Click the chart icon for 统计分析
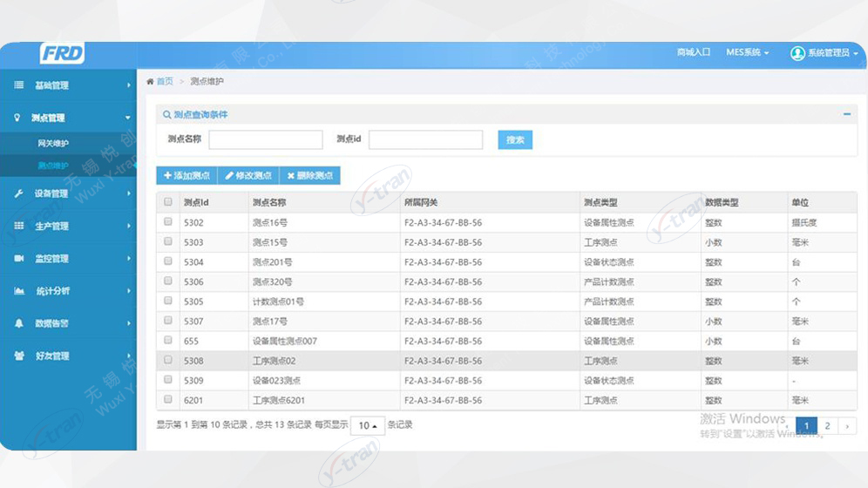This screenshot has height=488, width=868. click(x=18, y=291)
